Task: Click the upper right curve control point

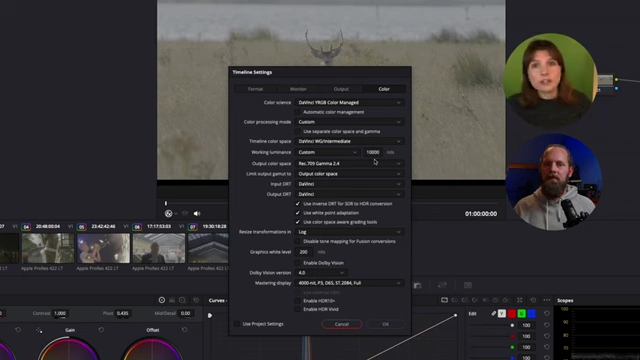Action: coord(456,315)
